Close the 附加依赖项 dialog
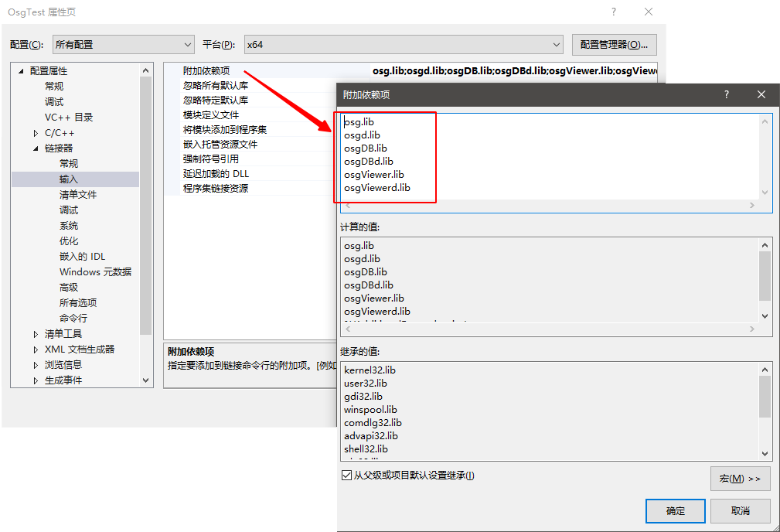 (x=761, y=94)
